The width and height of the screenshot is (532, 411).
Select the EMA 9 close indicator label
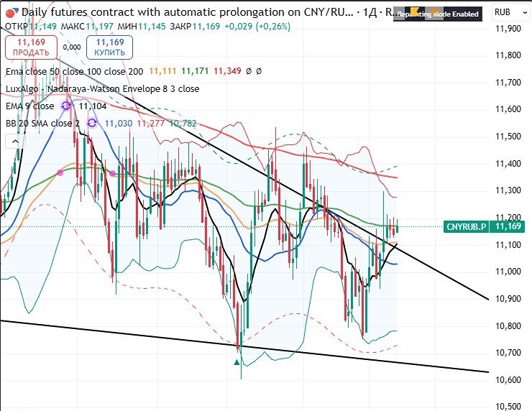click(30, 106)
